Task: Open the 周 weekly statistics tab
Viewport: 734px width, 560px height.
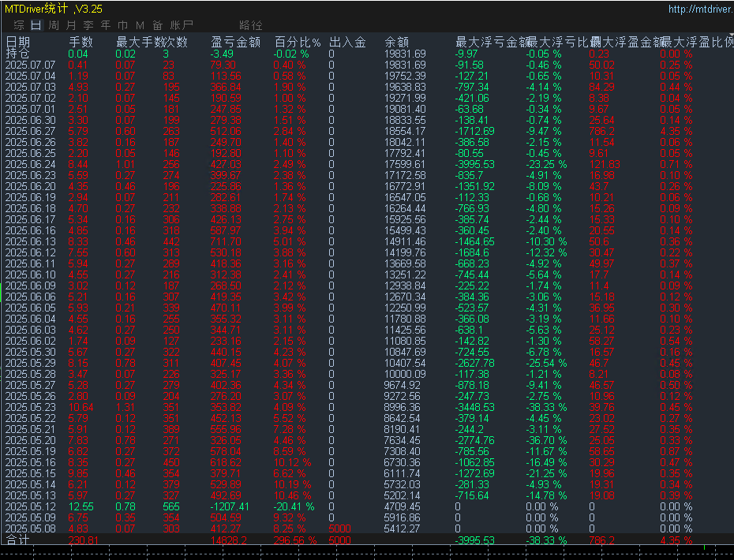Action: point(53,25)
